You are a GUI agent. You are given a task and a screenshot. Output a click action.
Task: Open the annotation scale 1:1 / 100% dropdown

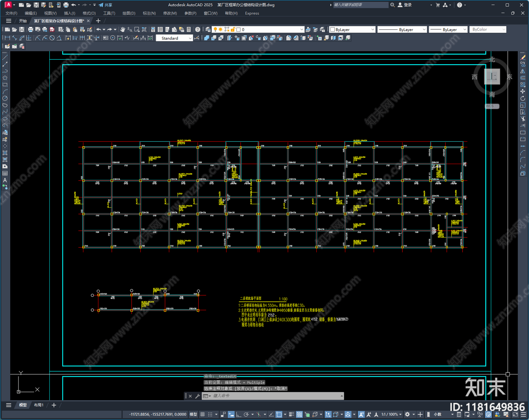pos(391,414)
